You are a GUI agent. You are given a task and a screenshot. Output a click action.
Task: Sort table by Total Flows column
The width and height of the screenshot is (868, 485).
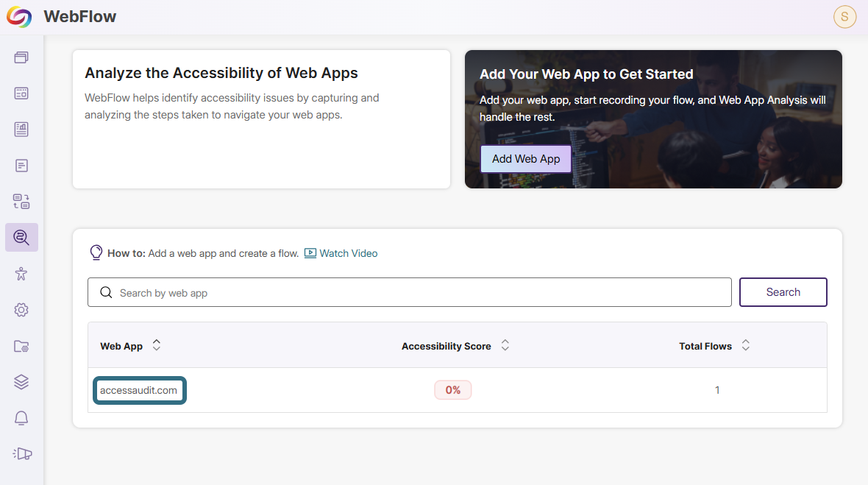746,345
